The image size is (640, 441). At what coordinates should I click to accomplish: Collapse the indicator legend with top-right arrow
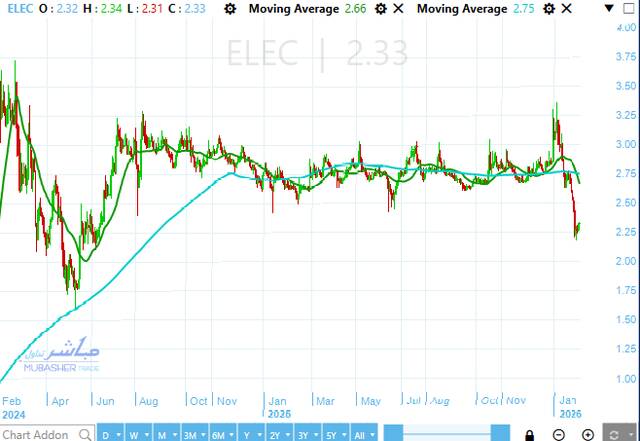pos(605,8)
